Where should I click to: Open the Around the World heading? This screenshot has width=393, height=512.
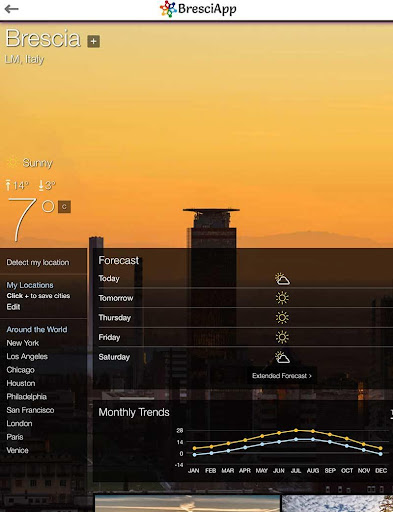tap(37, 329)
